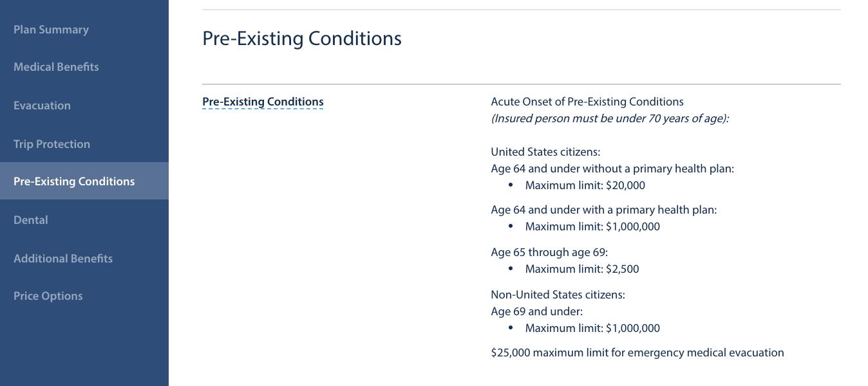
Task: Click the Non-United States citizens label
Action: click(558, 295)
